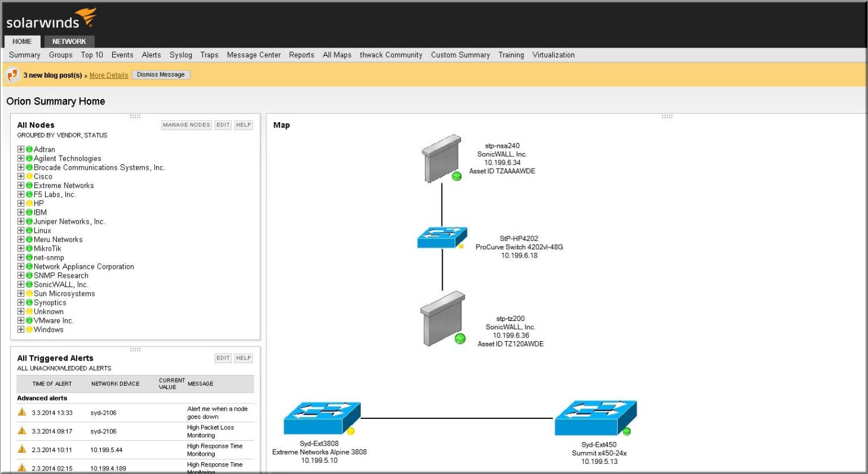Follow the More Details link
Image resolution: width=868 pixels, height=474 pixels.
[109, 75]
